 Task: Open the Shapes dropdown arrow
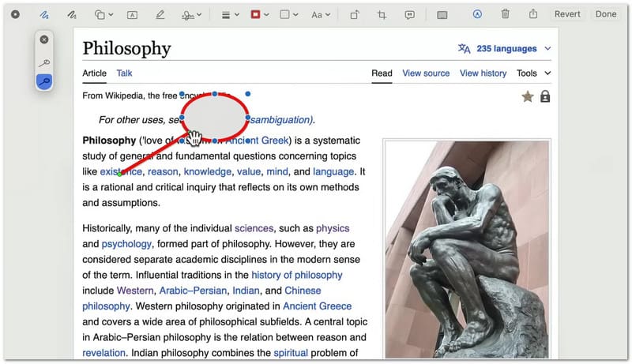coord(111,15)
